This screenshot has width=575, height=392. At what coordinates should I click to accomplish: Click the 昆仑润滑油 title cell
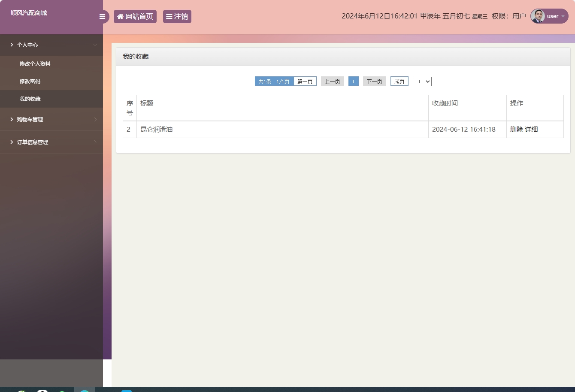tap(282, 129)
